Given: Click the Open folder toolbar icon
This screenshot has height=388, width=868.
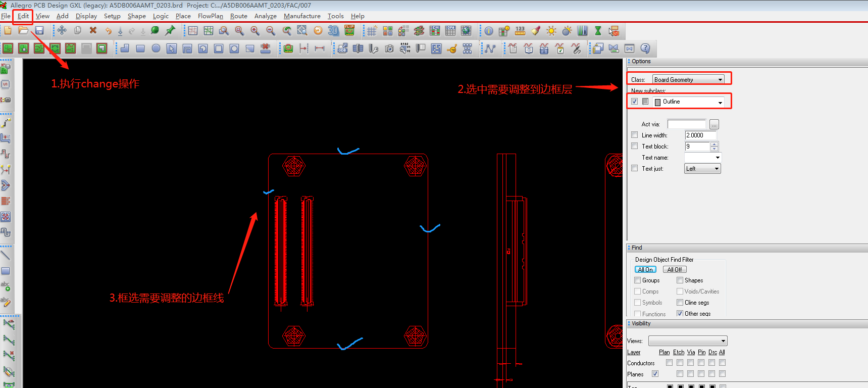Looking at the screenshot, I should tap(23, 31).
